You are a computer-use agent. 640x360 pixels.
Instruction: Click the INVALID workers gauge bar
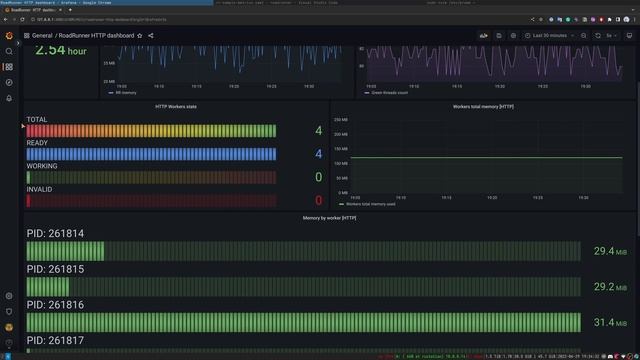[151, 200]
